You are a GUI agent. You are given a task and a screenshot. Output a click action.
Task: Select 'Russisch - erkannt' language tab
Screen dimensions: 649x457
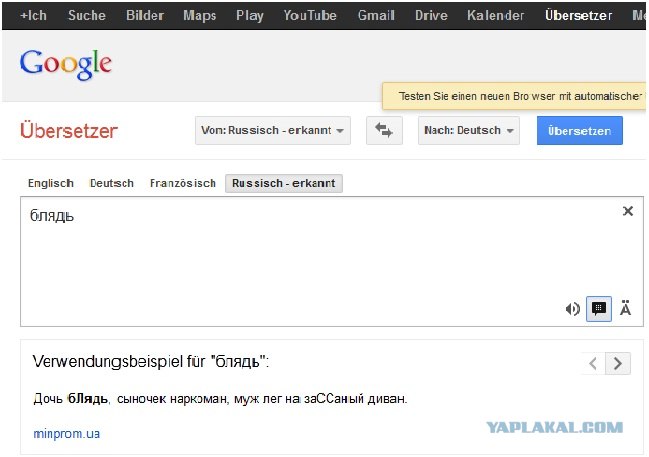[284, 184]
